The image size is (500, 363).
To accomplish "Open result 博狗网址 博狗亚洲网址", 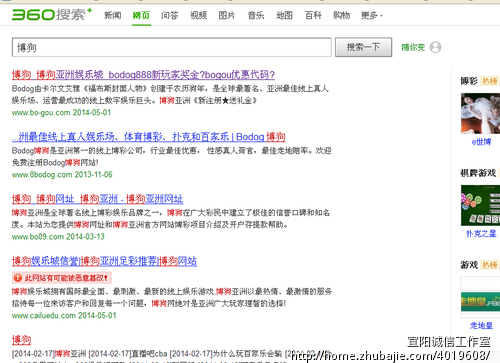I will tap(97, 199).
